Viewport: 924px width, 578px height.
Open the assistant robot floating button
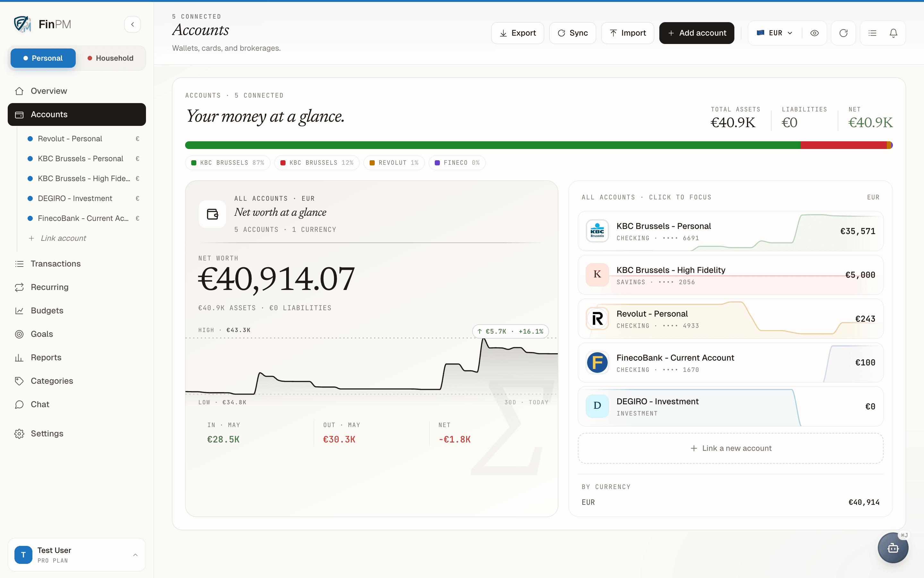click(893, 548)
